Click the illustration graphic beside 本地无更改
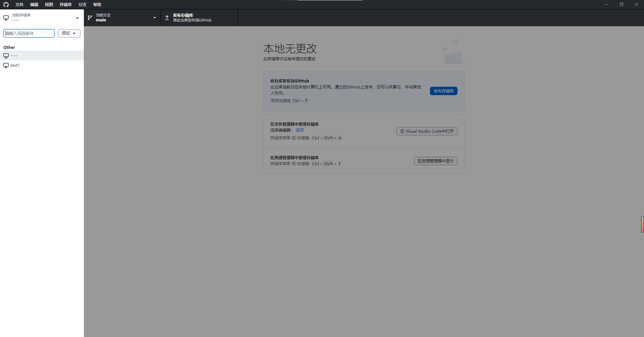 [x=452, y=52]
